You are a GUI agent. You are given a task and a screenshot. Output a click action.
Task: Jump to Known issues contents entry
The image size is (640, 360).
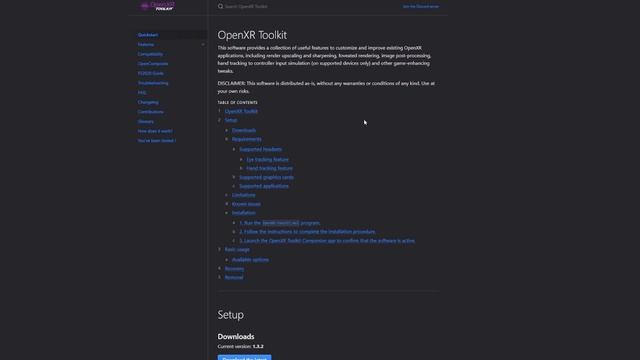pos(246,204)
